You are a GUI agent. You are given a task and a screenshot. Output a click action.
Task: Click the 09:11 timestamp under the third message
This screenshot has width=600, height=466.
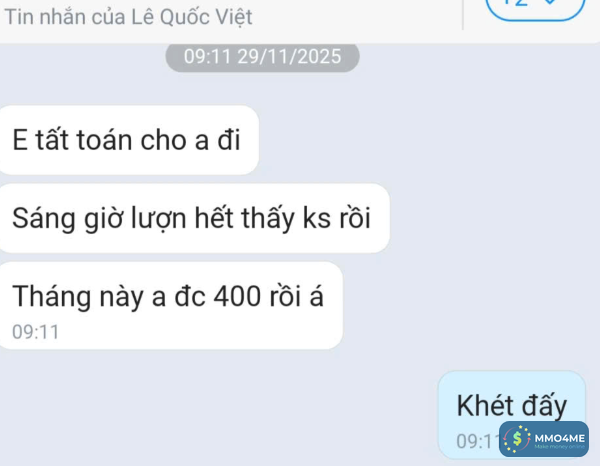point(36,332)
